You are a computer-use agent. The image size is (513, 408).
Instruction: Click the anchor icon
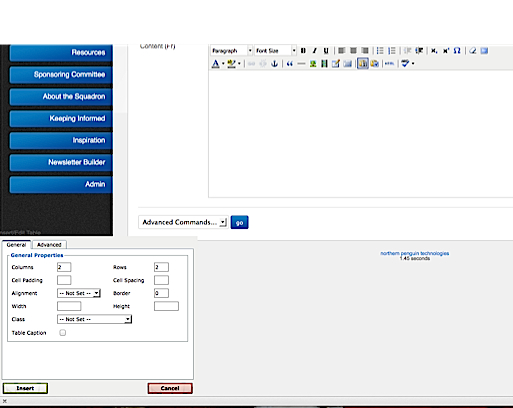click(274, 63)
